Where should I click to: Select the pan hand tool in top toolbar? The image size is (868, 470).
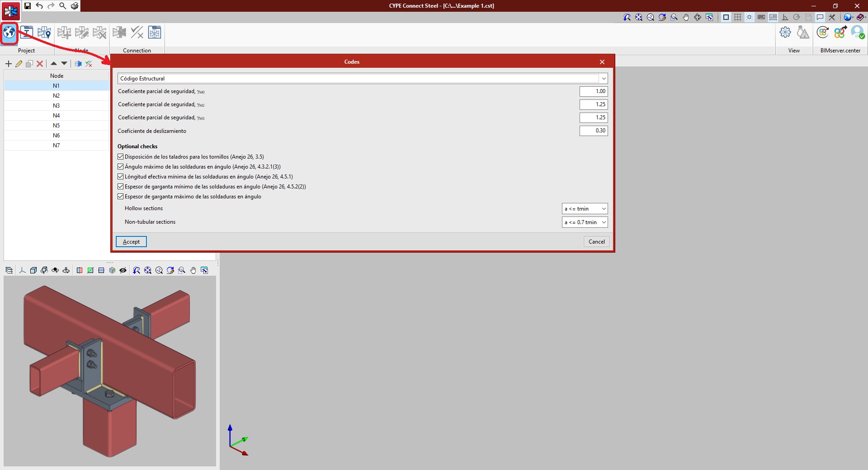pos(686,17)
